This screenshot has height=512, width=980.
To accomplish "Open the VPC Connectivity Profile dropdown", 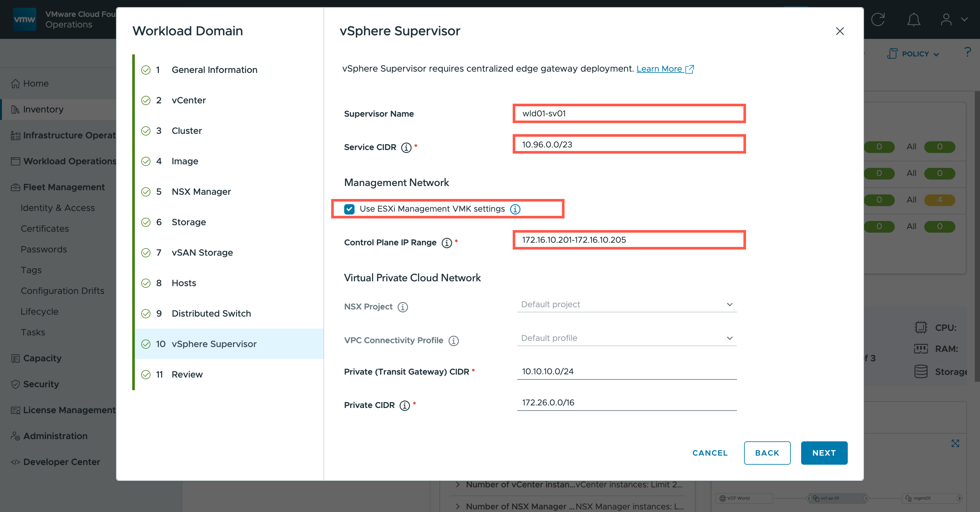I will click(626, 338).
